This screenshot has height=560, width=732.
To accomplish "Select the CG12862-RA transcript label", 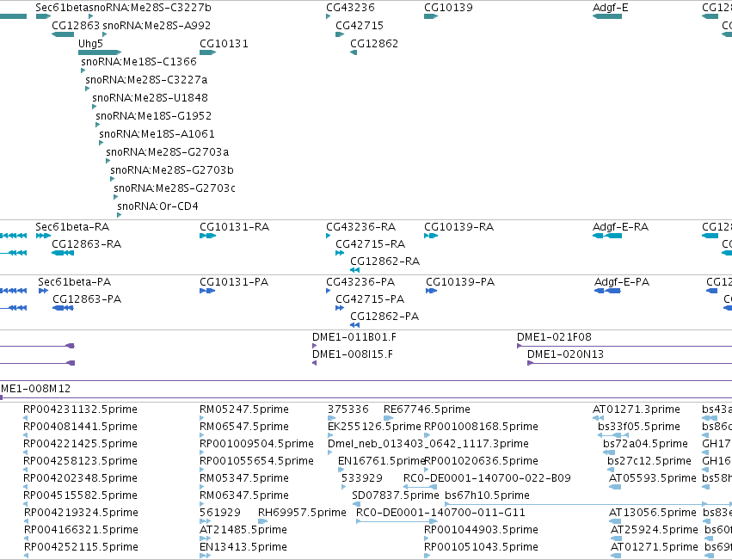I will (385, 262).
